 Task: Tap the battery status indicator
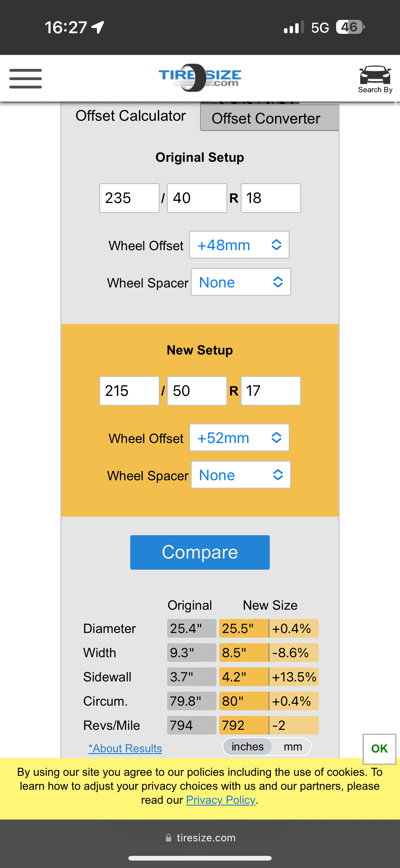[350, 27]
